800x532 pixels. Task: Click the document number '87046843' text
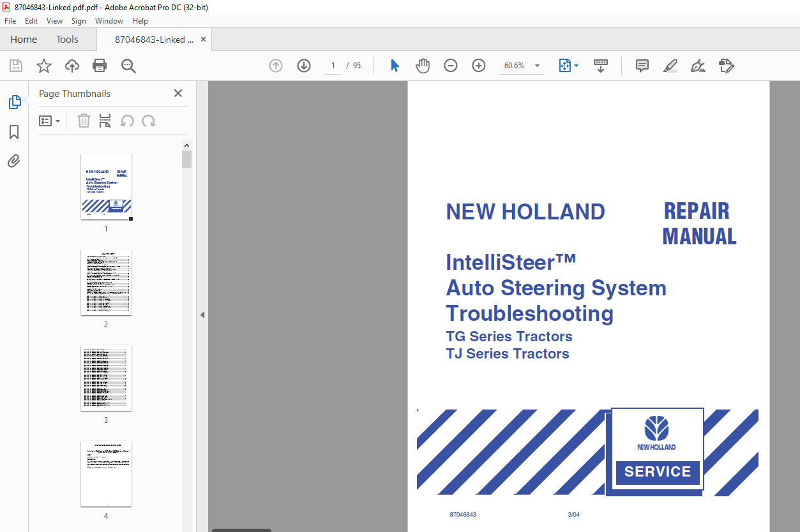(463, 515)
